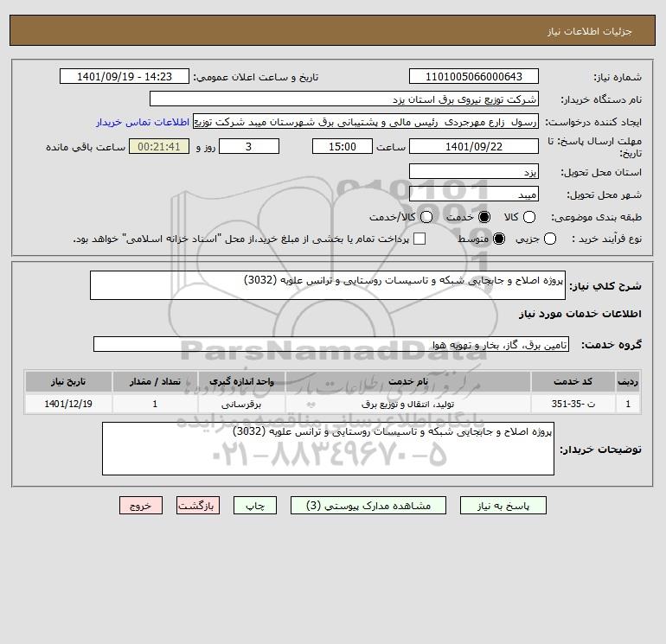Image resolution: width=666 pixels, height=644 pixels.
Task: Click ردیف column header
Action: (628, 381)
